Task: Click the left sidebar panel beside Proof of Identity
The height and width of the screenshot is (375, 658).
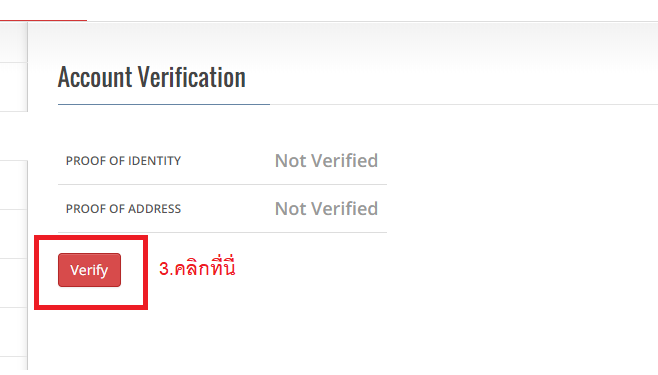Action: pos(13,185)
